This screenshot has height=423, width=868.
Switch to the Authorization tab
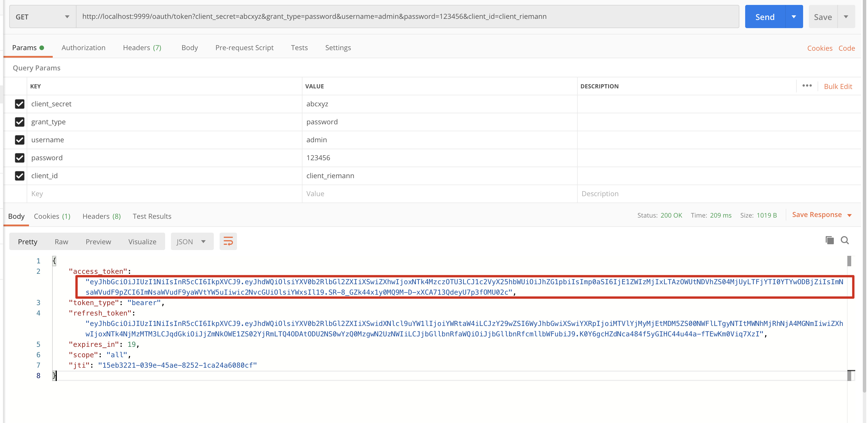point(83,48)
